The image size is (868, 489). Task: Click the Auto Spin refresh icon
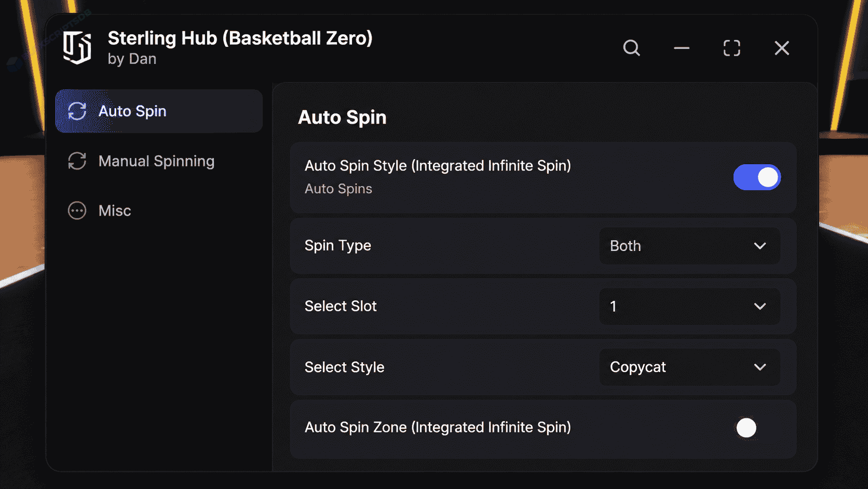tap(77, 111)
